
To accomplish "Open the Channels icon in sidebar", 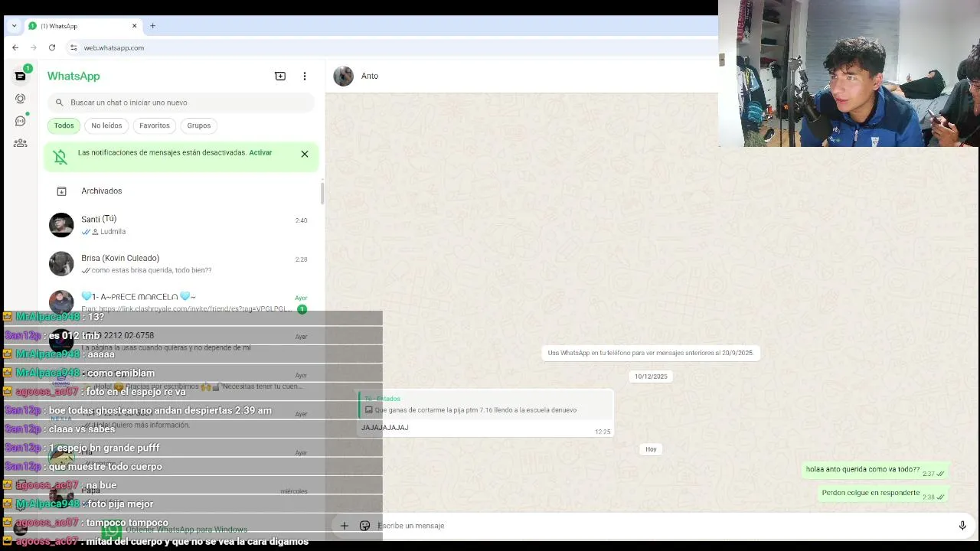I will tap(20, 121).
